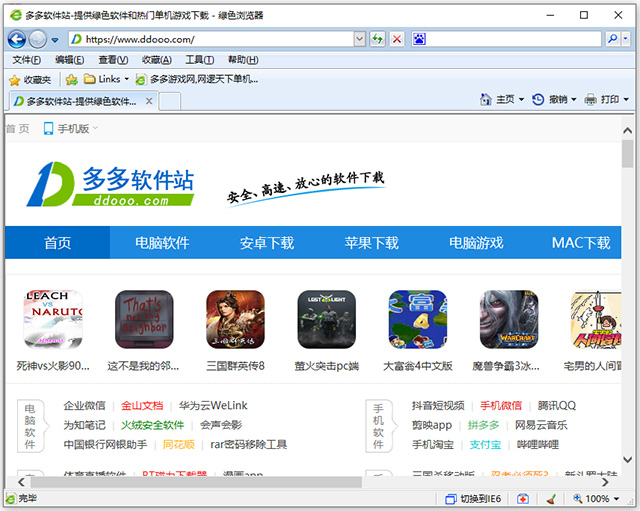The height and width of the screenshot is (511, 640).
Task: Open the 安卓下载 navigation tab
Action: [267, 242]
